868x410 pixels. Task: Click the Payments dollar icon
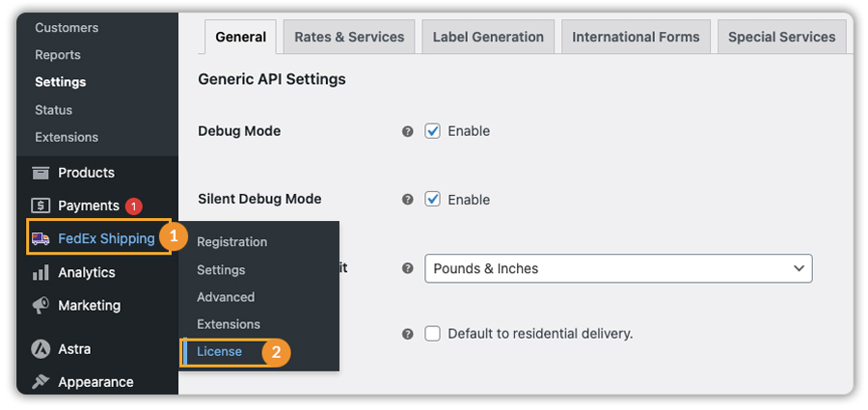click(x=41, y=205)
